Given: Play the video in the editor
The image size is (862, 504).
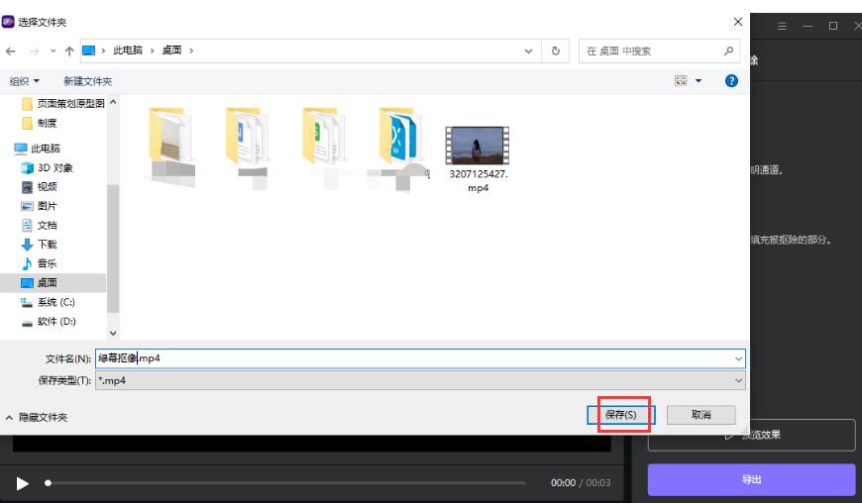Looking at the screenshot, I should click(22, 483).
